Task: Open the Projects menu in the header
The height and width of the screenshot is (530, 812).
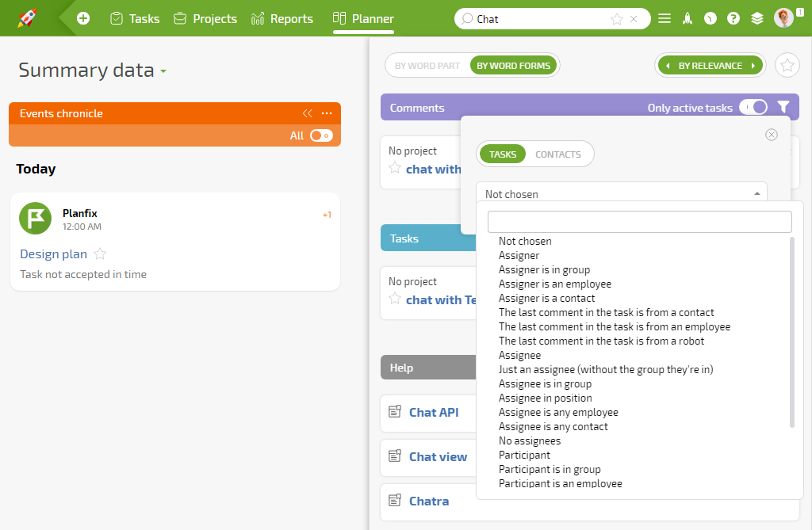Action: click(205, 19)
